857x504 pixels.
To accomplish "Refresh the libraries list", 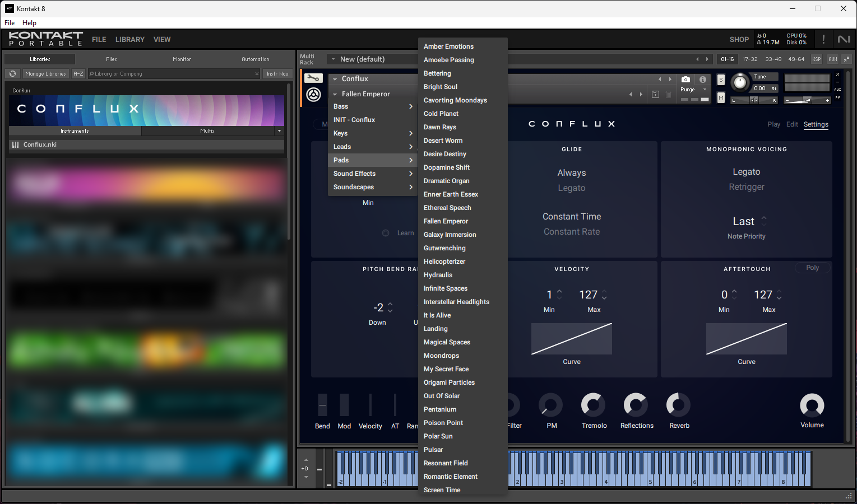I will (12, 74).
